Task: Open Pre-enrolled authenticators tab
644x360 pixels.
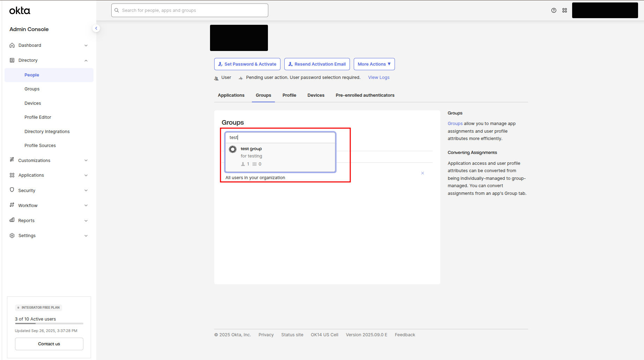Action: (x=365, y=95)
